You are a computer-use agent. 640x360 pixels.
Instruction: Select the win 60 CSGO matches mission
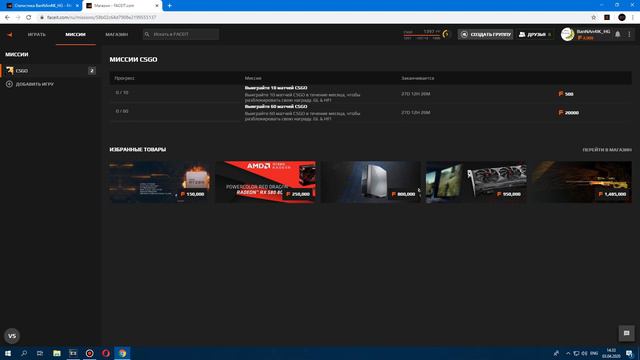pos(370,112)
